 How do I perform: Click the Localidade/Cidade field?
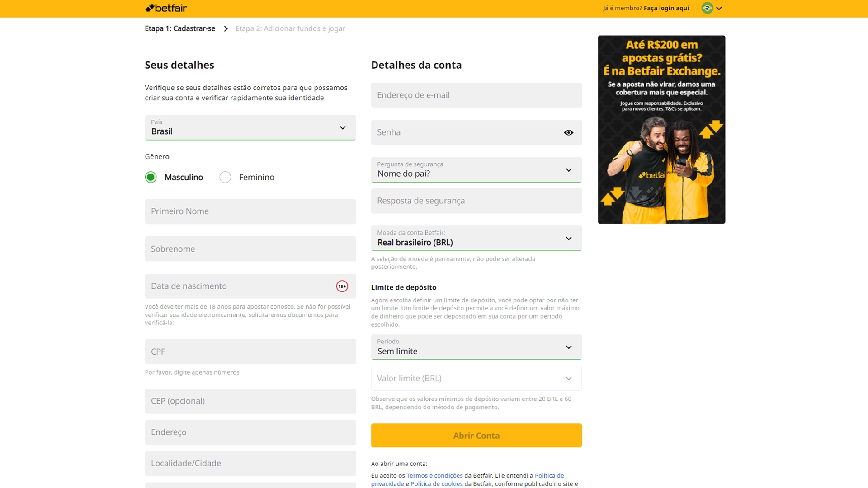pos(250,464)
